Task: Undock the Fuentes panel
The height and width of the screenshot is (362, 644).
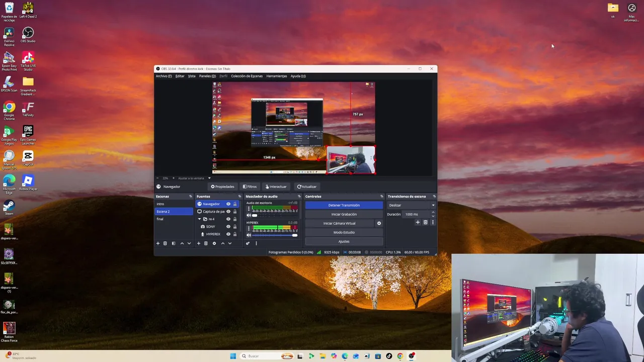Action: pos(239,197)
